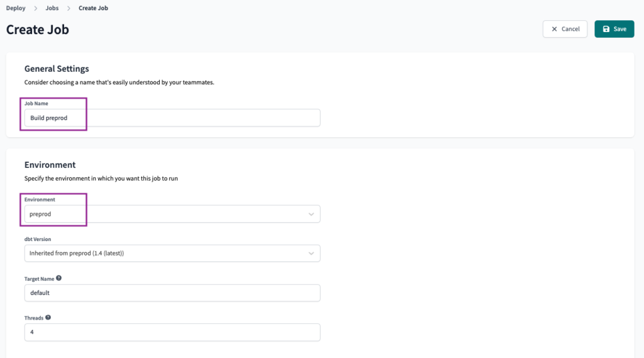Image resolution: width=644 pixels, height=358 pixels.
Task: Click breadcrumb arrow after Jobs
Action: pyautogui.click(x=69, y=8)
